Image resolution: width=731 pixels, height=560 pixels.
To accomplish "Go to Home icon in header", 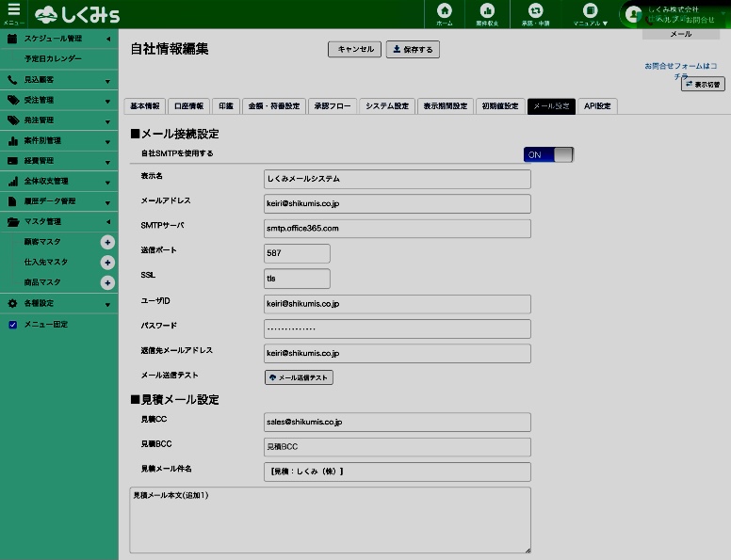I will click(445, 10).
